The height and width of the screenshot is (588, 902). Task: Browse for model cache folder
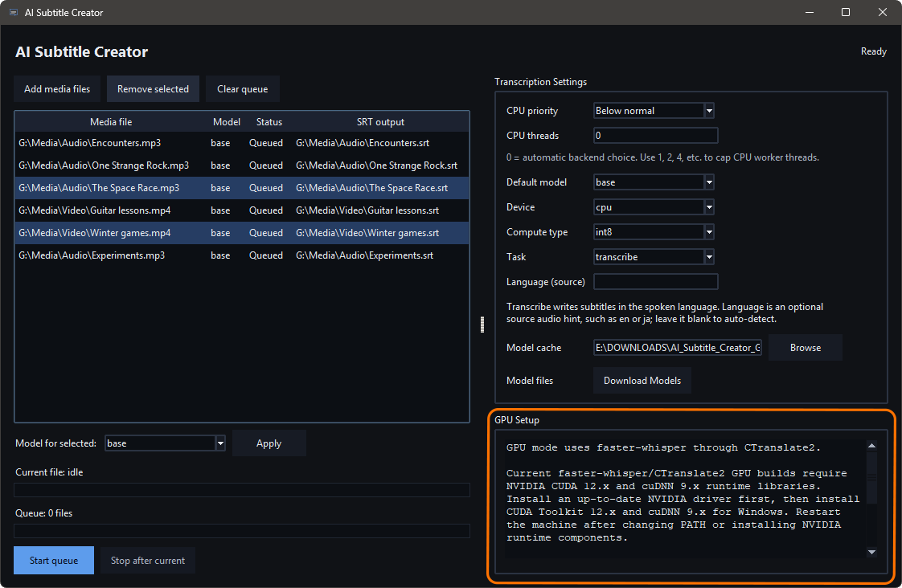click(x=806, y=348)
